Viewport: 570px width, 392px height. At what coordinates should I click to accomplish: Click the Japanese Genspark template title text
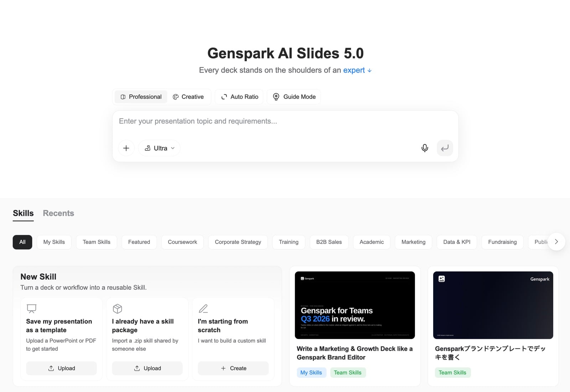pyautogui.click(x=490, y=353)
